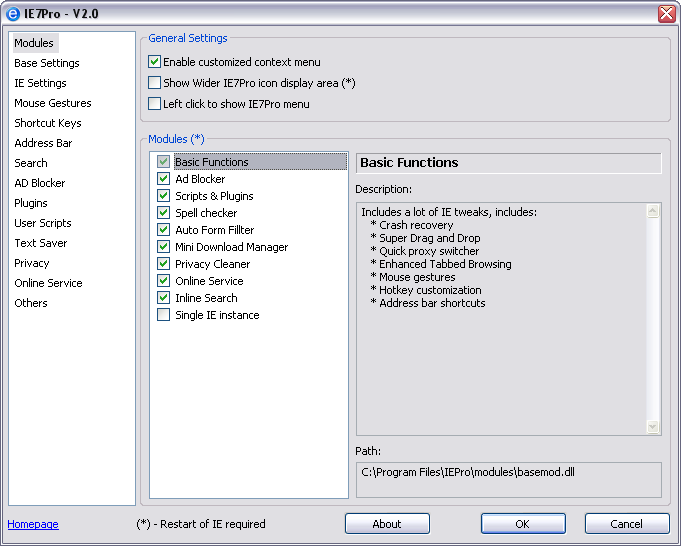This screenshot has width=681, height=546.
Task: Select Basic Functions module row
Action: (260, 162)
